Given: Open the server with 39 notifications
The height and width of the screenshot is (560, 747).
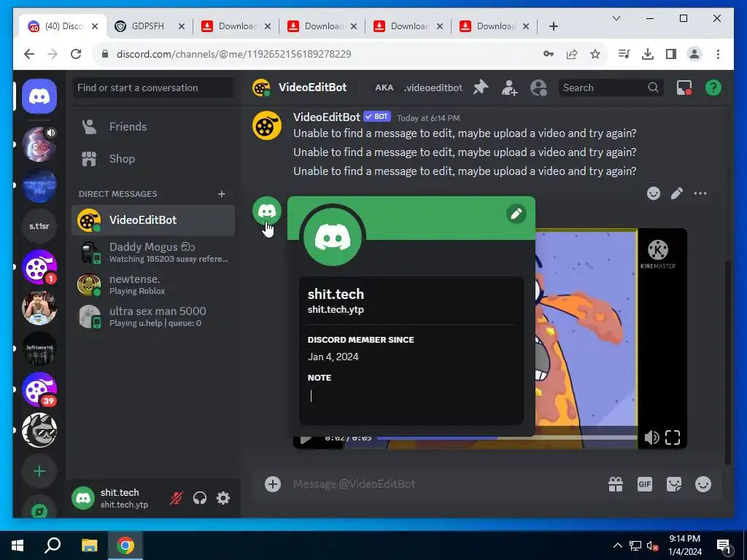Looking at the screenshot, I should tap(39, 389).
